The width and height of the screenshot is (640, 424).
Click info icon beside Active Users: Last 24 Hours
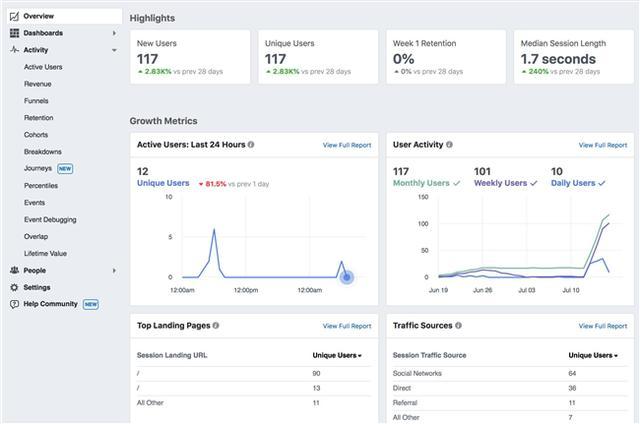click(x=251, y=145)
